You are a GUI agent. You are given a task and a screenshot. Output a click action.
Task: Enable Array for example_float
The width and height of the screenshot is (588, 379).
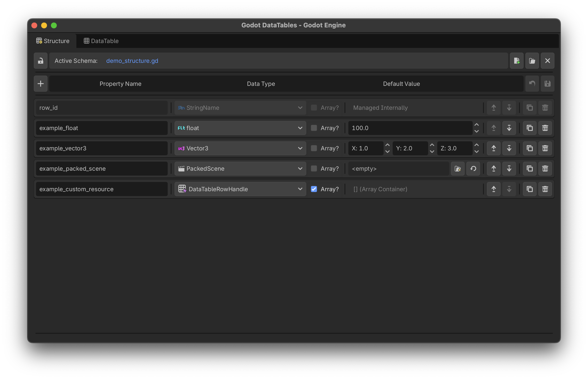click(x=314, y=128)
